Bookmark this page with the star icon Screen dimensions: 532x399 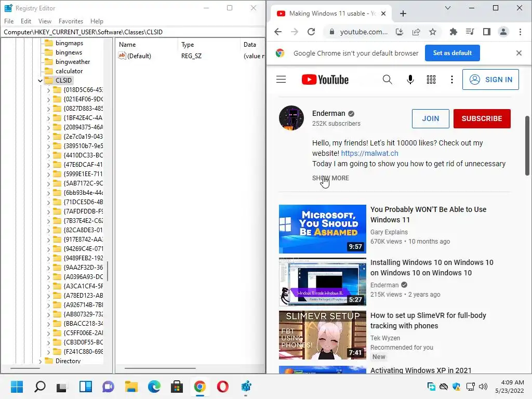(x=433, y=32)
